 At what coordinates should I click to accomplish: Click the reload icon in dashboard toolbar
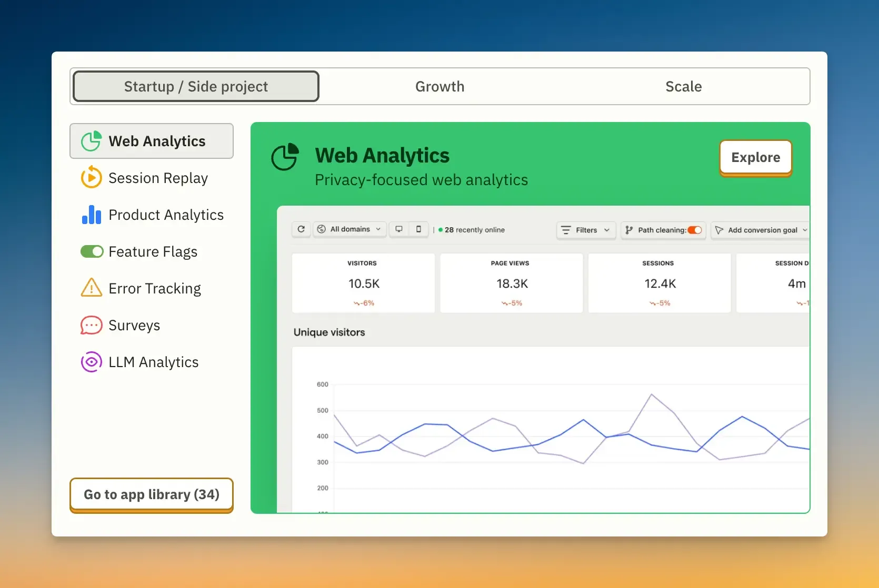click(301, 229)
